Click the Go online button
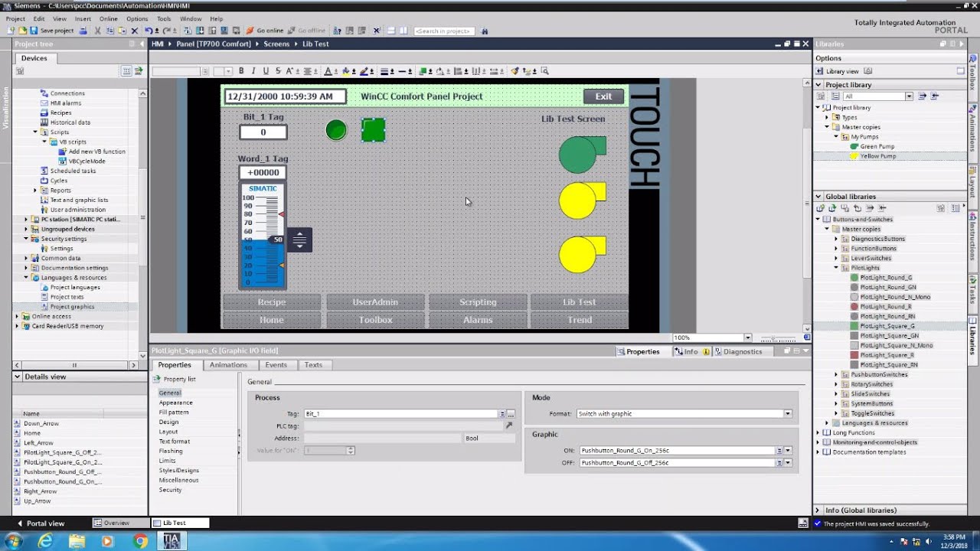Image resolution: width=980 pixels, height=551 pixels. [x=265, y=31]
